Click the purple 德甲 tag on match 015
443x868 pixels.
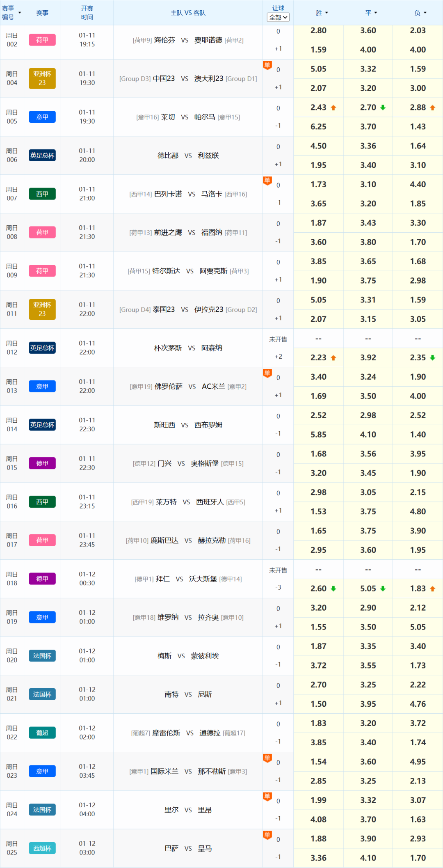point(42,463)
